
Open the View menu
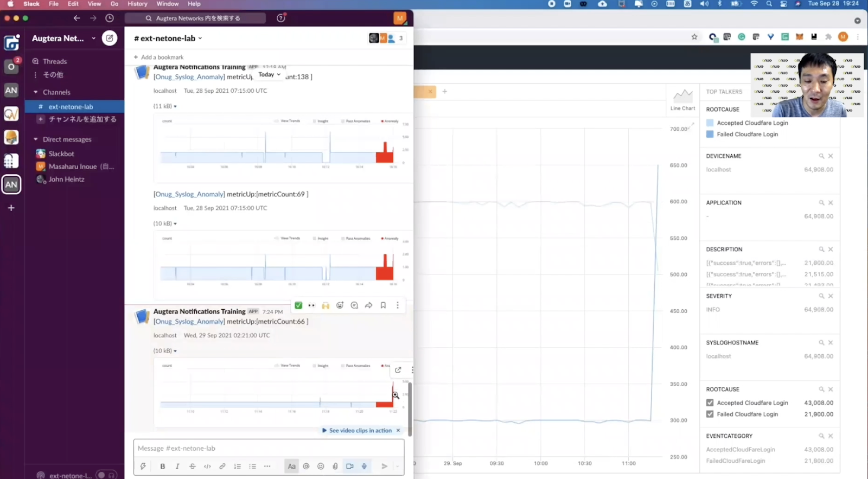(x=94, y=4)
